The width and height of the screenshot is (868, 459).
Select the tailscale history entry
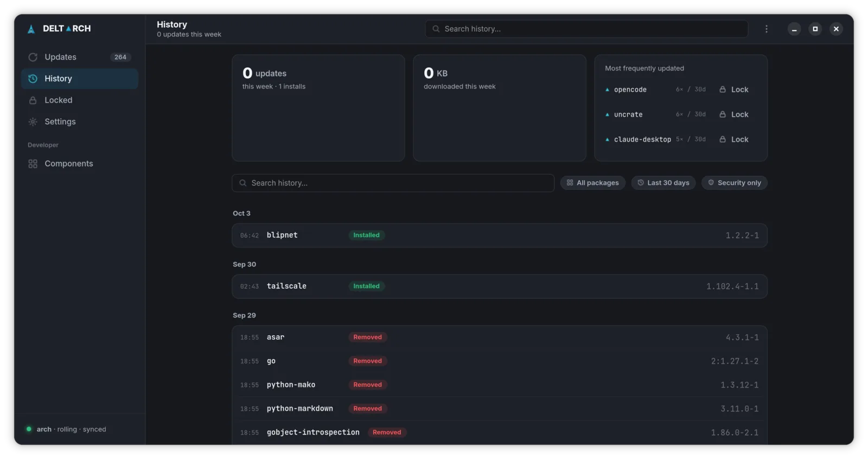tap(500, 286)
